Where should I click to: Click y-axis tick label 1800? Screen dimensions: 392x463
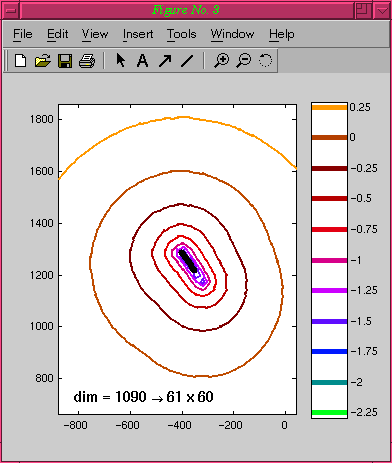[41, 119]
